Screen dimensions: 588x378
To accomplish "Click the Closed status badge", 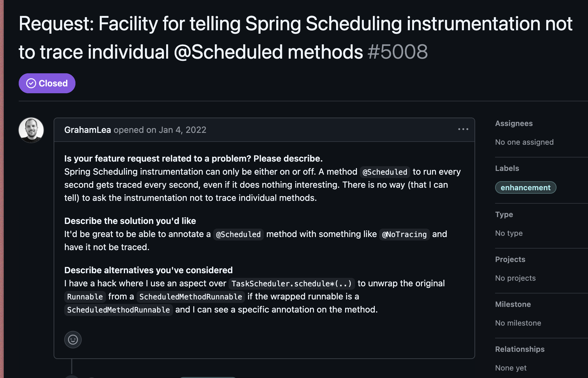I will [47, 83].
